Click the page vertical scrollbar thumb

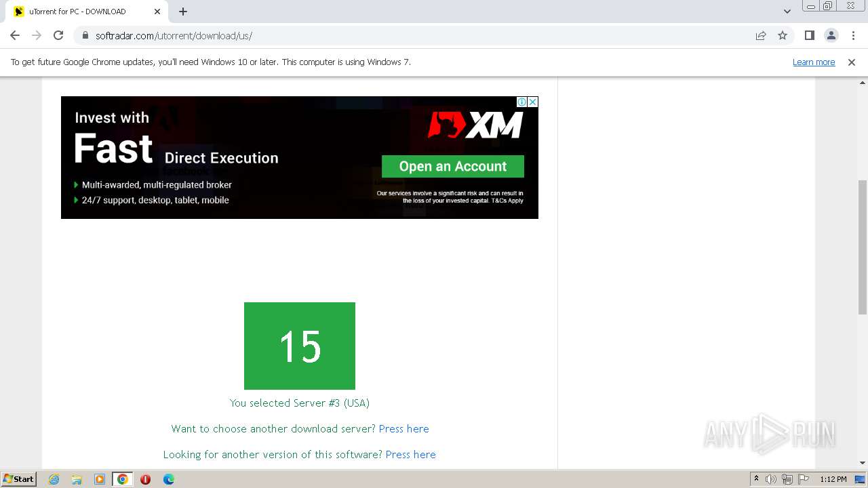coord(863,247)
